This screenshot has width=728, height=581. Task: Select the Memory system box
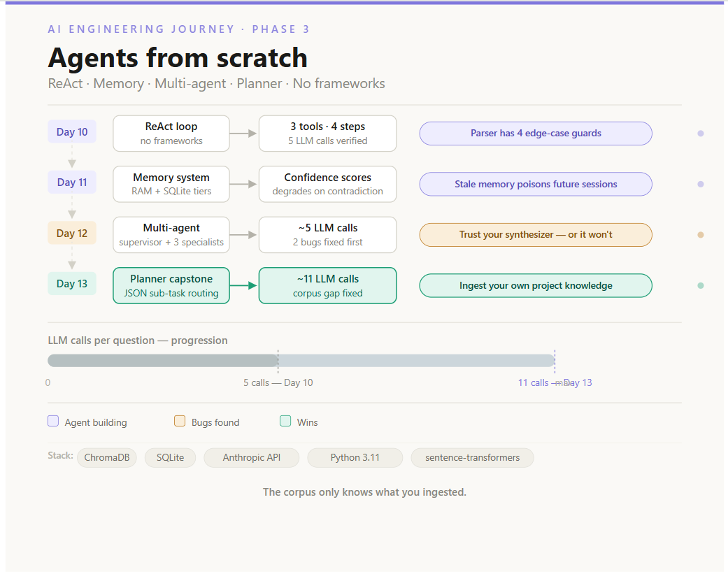pos(171,184)
